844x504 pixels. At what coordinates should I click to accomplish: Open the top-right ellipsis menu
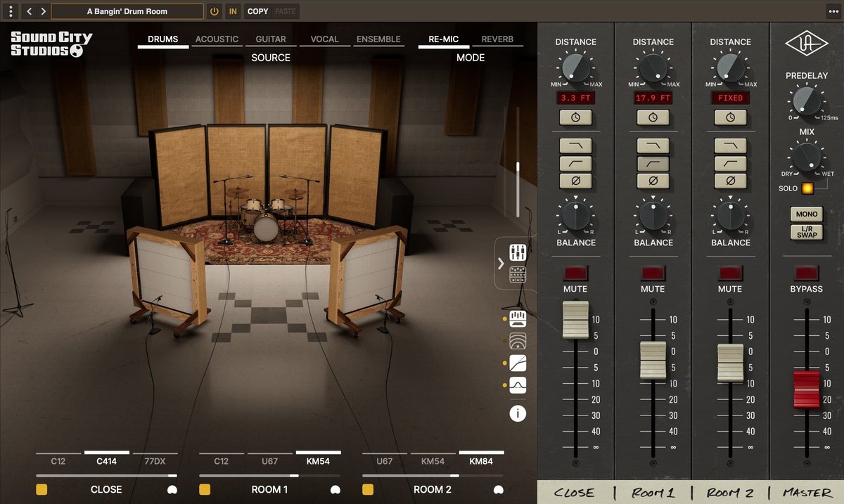(x=832, y=11)
